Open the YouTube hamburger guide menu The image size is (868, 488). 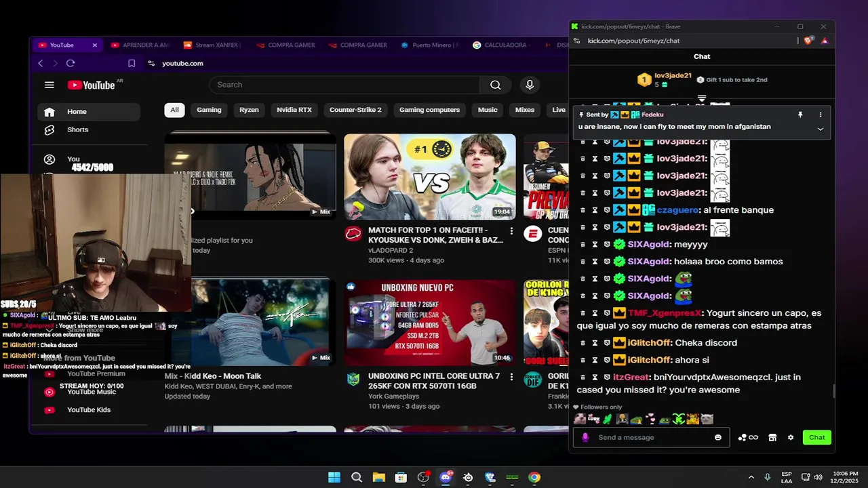click(49, 85)
